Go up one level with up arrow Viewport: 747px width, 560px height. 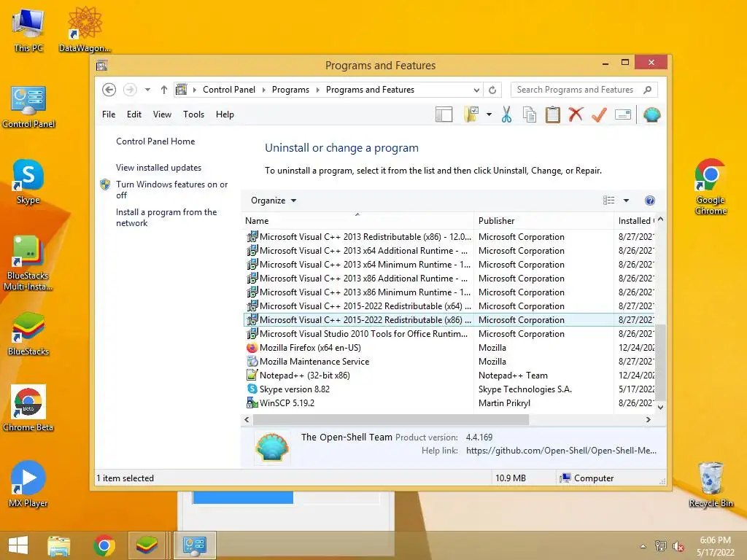pyautogui.click(x=164, y=90)
